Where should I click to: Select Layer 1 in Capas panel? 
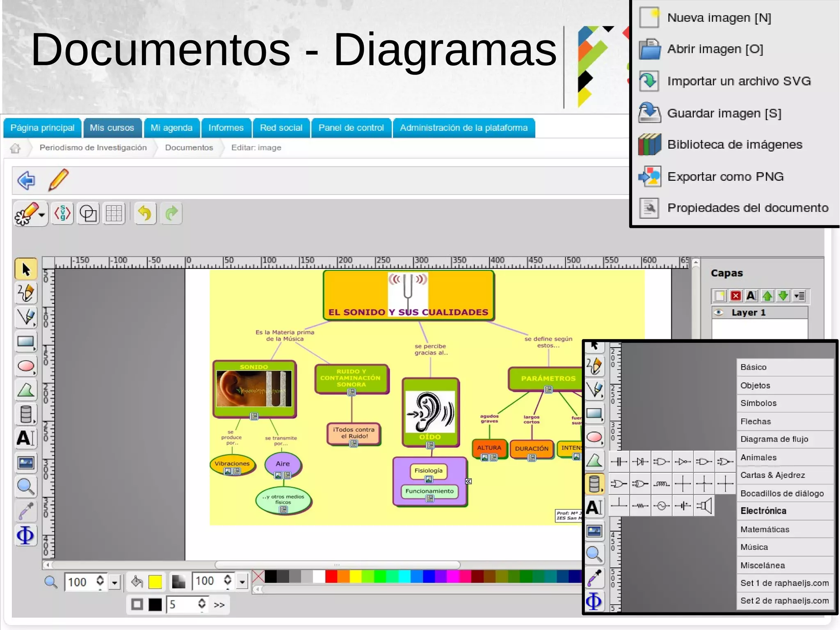pyautogui.click(x=760, y=312)
